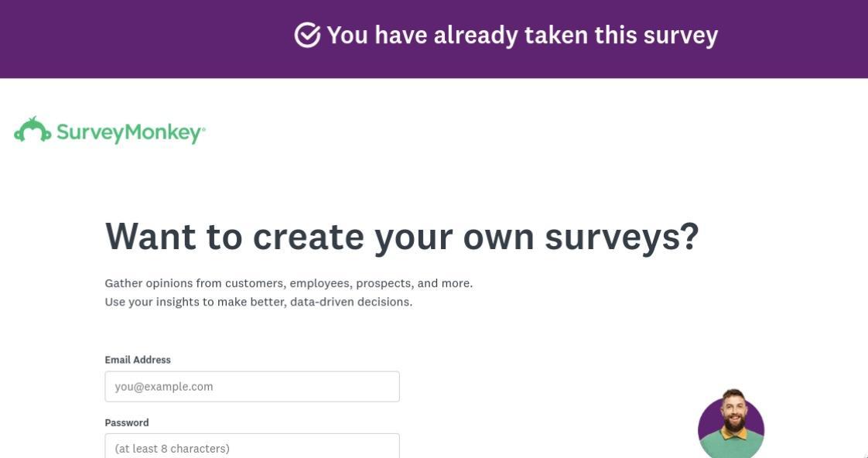This screenshot has width=868, height=458.
Task: Click the resize grip in the bottom-right corner
Action: (x=864, y=455)
